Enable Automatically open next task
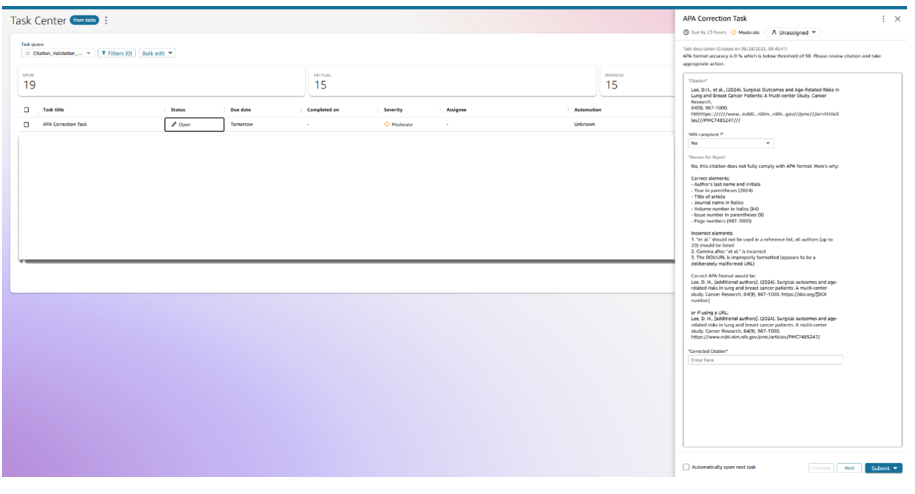This screenshot has height=494, width=915. tap(686, 467)
